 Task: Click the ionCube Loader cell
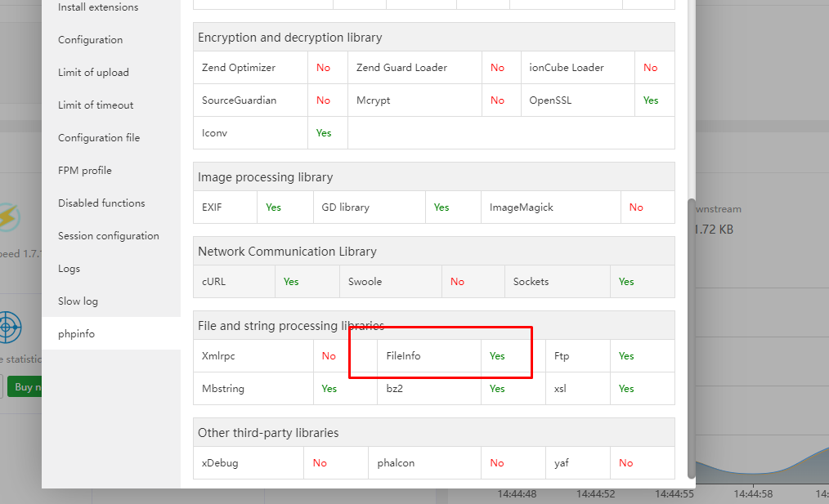[x=567, y=68]
